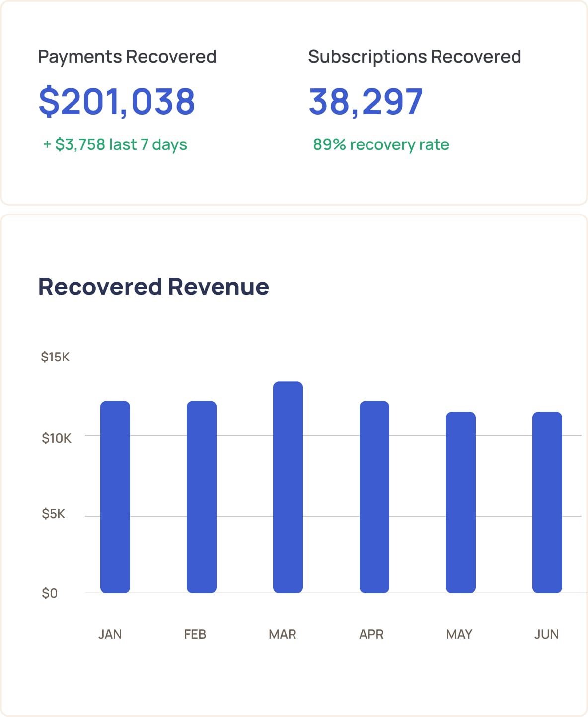Click the $15K axis label
588x717 pixels.
(x=56, y=356)
